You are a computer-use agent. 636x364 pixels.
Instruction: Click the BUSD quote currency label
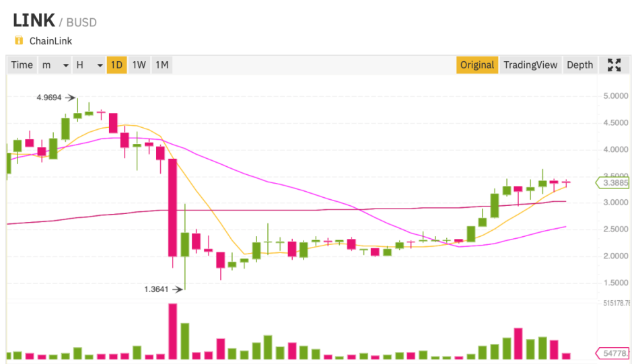coord(81,22)
